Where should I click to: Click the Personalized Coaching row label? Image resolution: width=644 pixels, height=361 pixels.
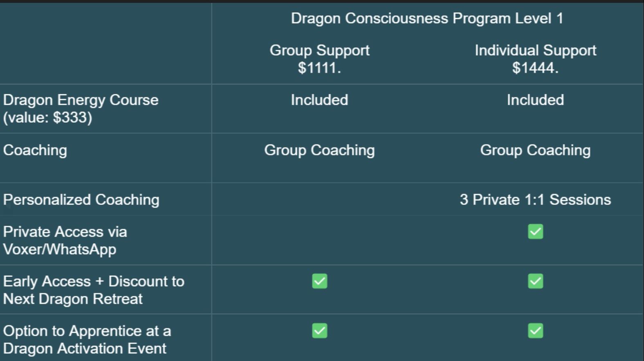coord(81,200)
